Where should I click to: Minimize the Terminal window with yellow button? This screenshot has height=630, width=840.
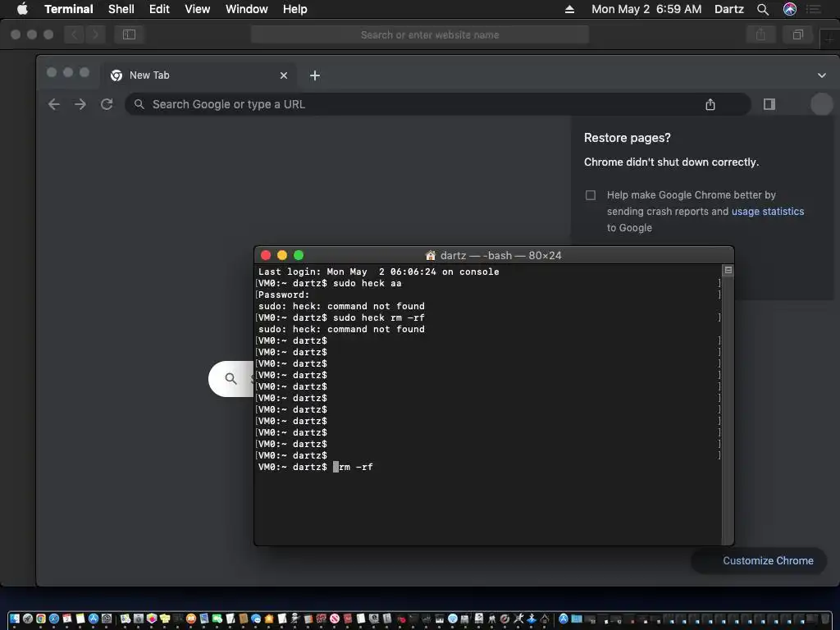(x=282, y=256)
